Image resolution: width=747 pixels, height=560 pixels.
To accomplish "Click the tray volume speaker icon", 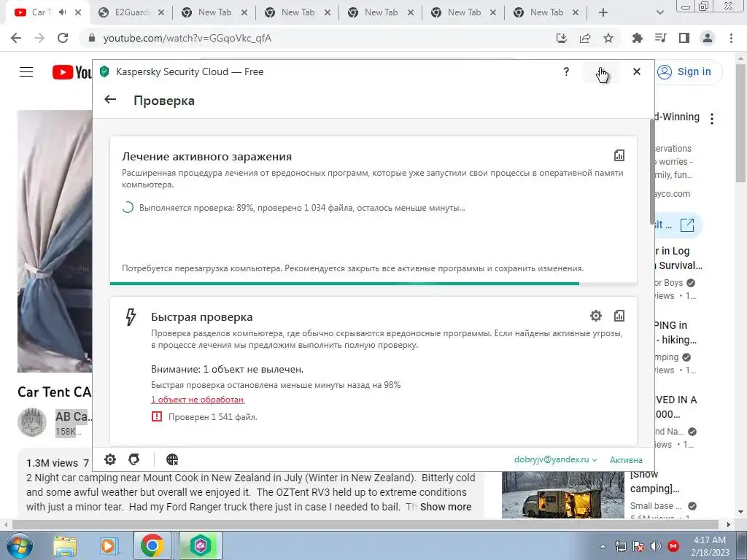I will [x=655, y=546].
